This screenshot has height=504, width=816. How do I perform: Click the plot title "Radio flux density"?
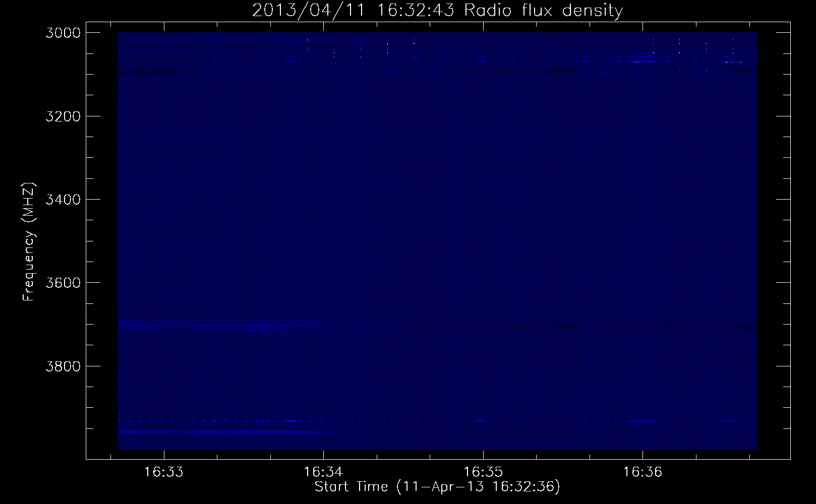[543, 11]
